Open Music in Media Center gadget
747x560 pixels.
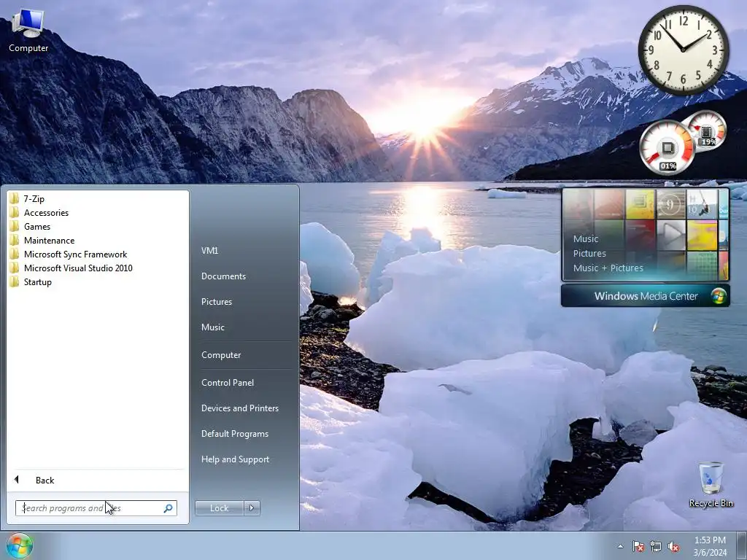point(586,238)
